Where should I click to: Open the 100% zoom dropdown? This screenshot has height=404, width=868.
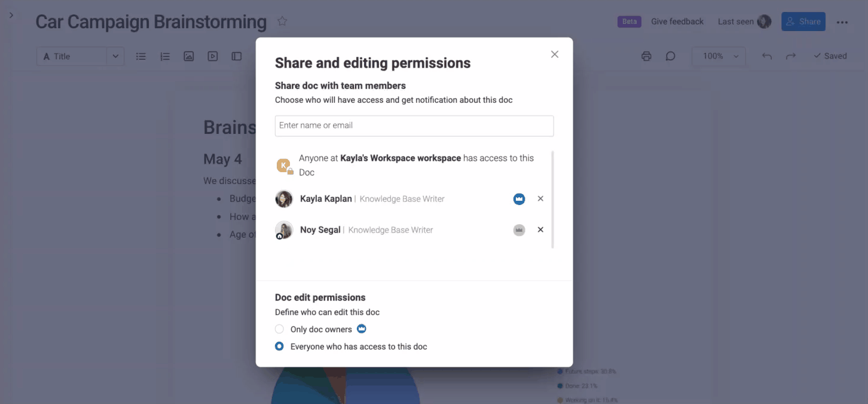(719, 56)
